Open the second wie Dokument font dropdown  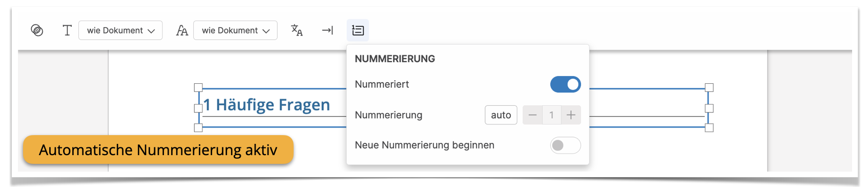coord(235,30)
